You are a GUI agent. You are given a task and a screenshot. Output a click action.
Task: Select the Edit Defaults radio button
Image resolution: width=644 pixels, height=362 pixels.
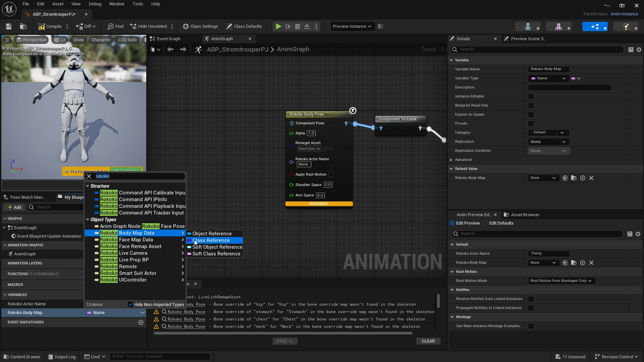pyautogui.click(x=485, y=223)
